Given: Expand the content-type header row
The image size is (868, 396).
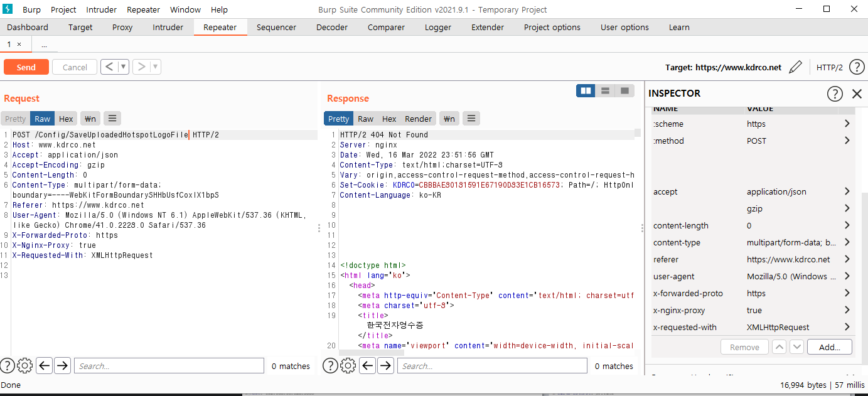Looking at the screenshot, I should [x=847, y=242].
